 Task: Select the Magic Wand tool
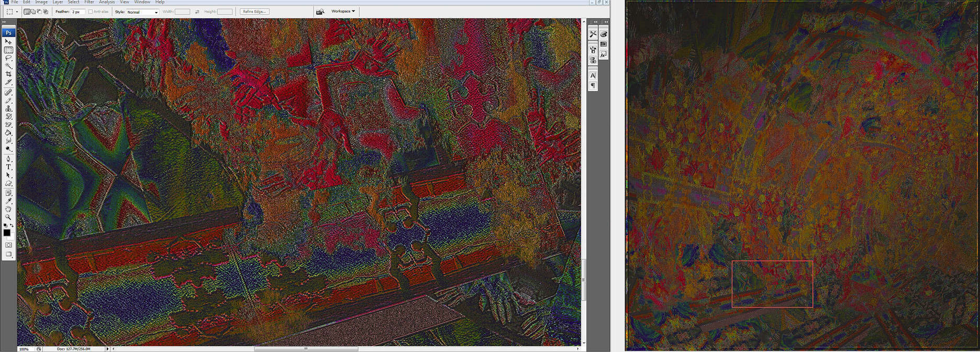pos(8,66)
